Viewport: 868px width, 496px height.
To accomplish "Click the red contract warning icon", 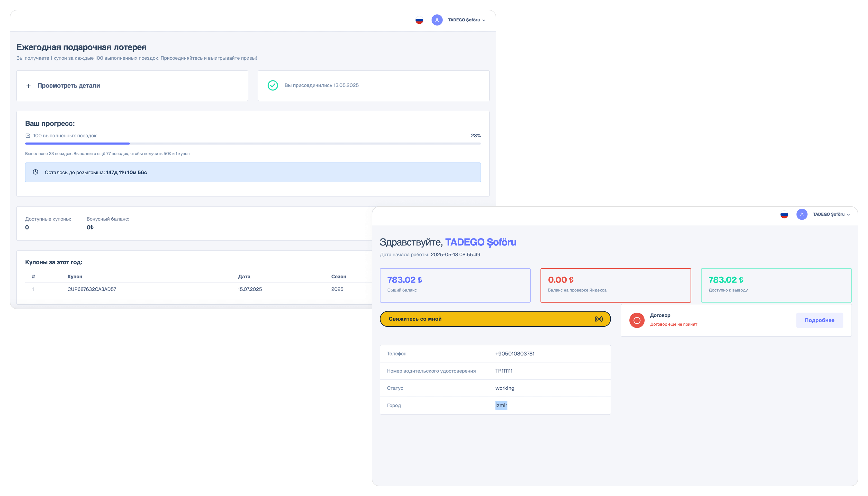I will point(637,320).
